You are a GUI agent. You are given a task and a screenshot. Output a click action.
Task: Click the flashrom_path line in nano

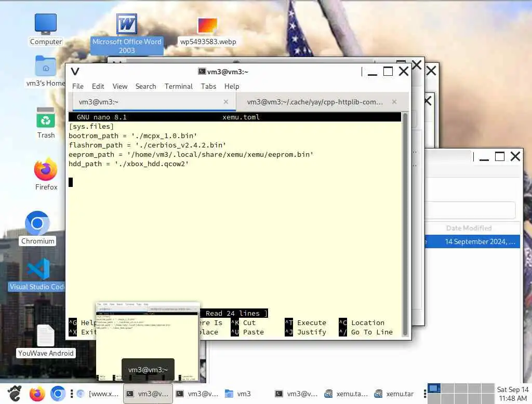click(x=147, y=145)
